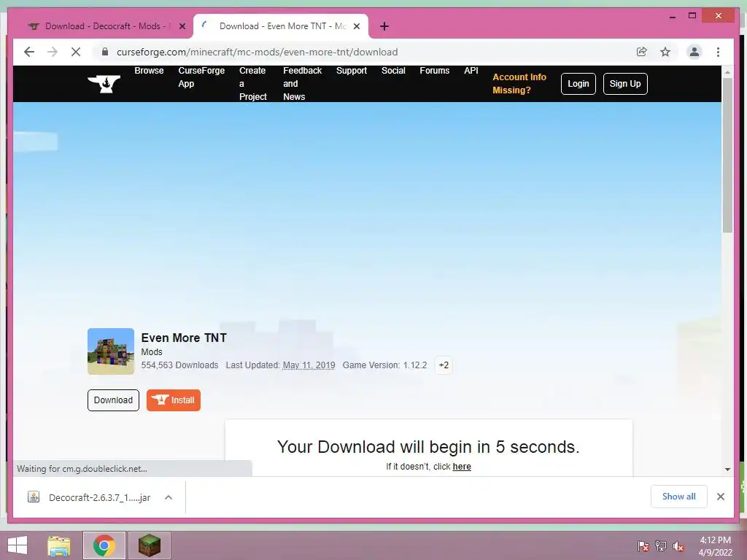Click the page vertical scrollbar thumb
Screen dimensions: 747x560
727,155
